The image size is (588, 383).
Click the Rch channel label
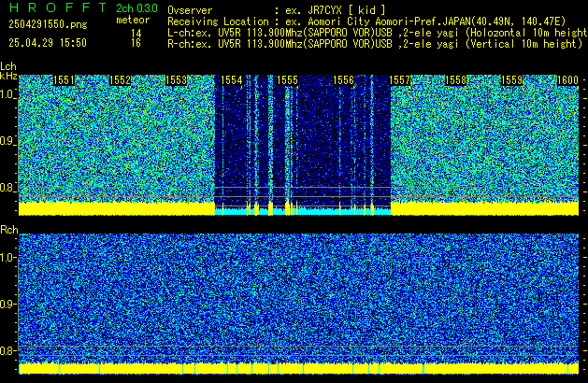pos(9,230)
